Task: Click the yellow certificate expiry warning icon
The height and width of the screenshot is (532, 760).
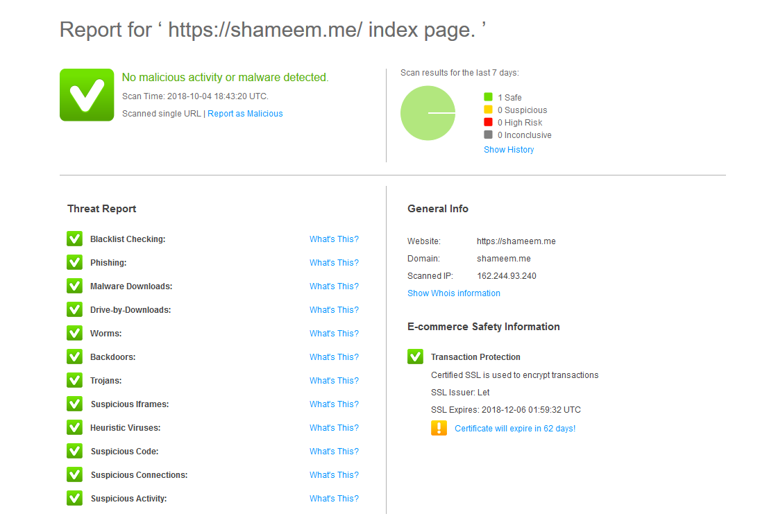Action: [x=439, y=428]
